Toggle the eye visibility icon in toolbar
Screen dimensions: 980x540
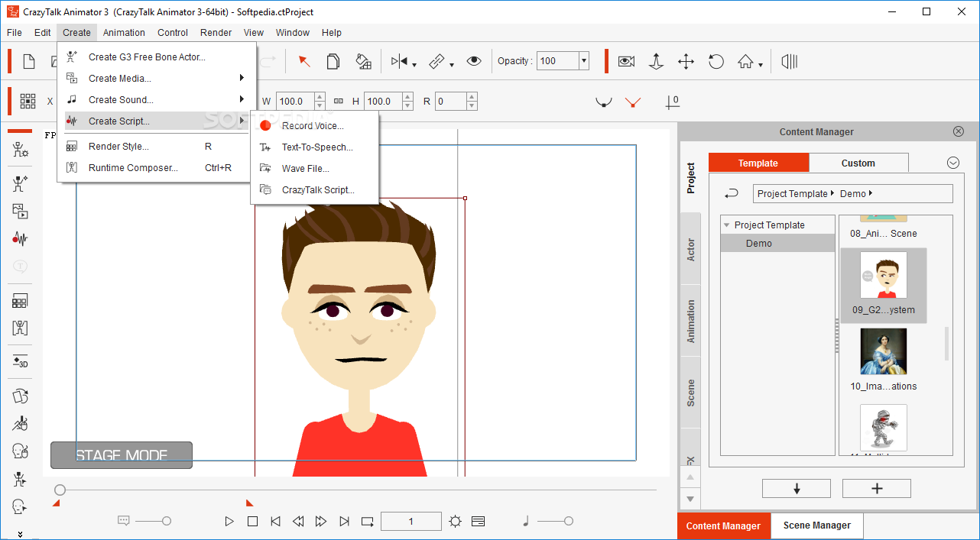(x=474, y=61)
